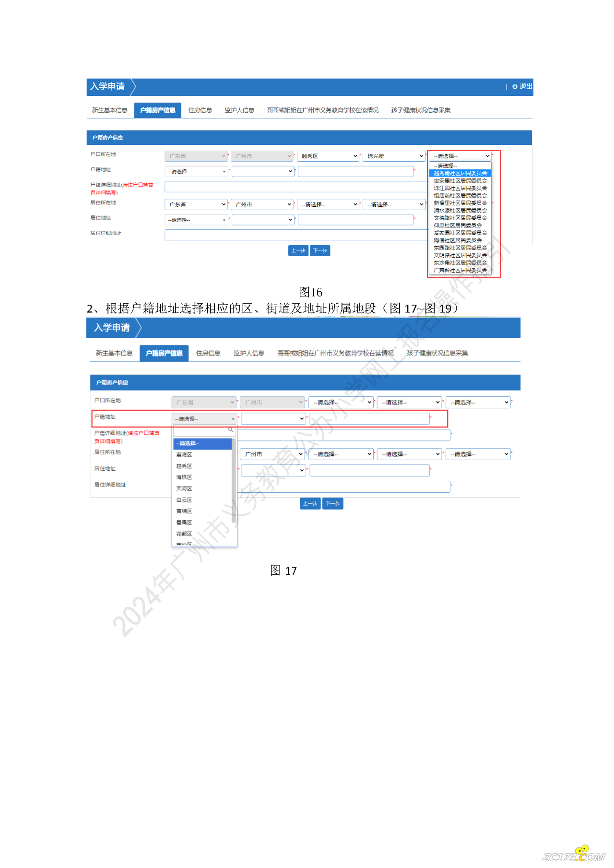
Task: Choose 荔湾区 in the district list
Action: pos(202,455)
